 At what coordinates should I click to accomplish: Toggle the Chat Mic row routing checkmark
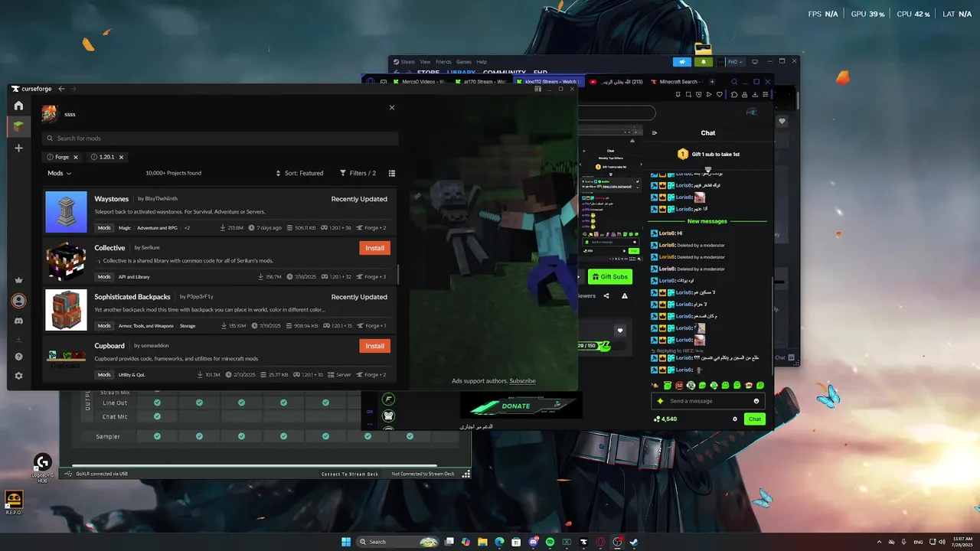157,416
